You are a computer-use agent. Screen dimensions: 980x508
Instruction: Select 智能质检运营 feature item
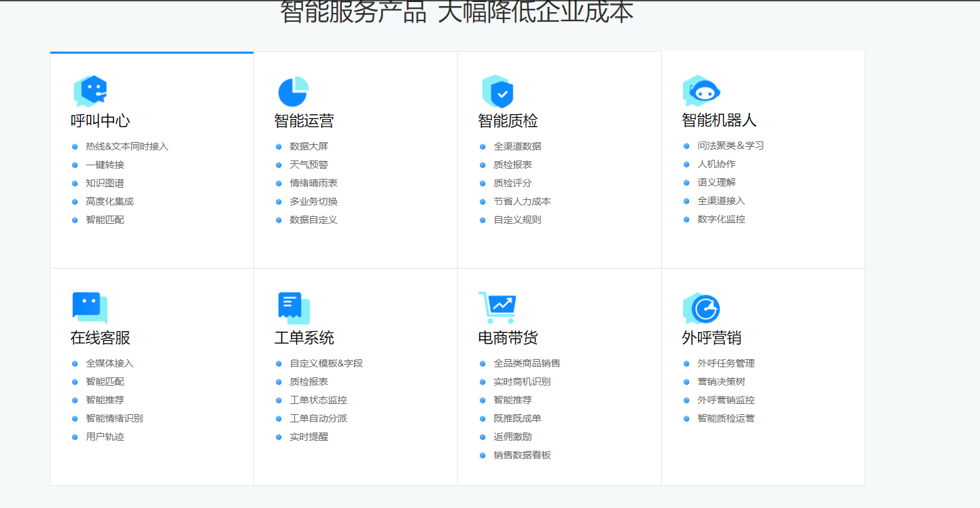coord(726,418)
